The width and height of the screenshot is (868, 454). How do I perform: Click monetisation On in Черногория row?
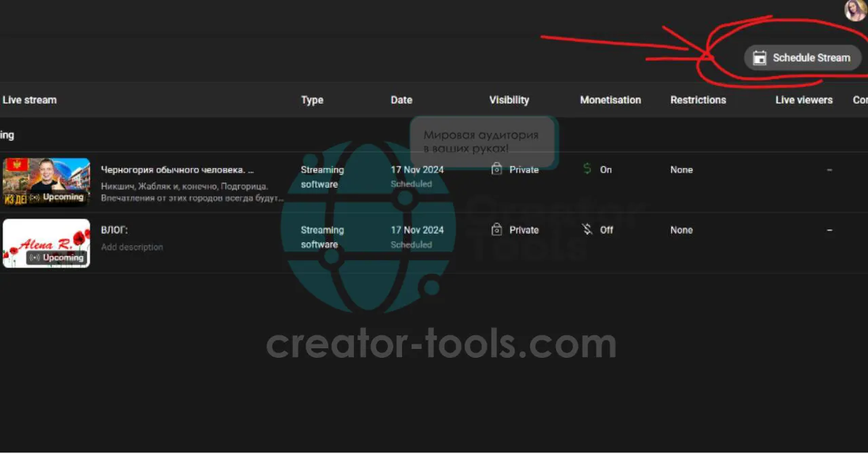606,169
